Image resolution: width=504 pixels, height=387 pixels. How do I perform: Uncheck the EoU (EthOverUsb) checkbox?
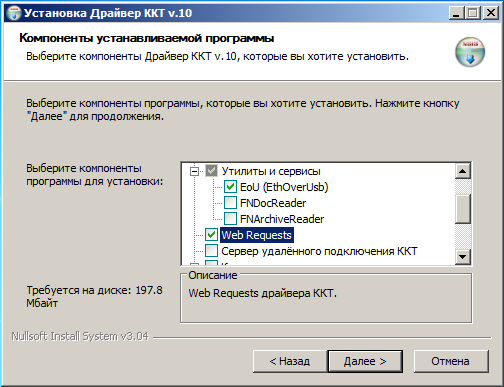(x=230, y=187)
